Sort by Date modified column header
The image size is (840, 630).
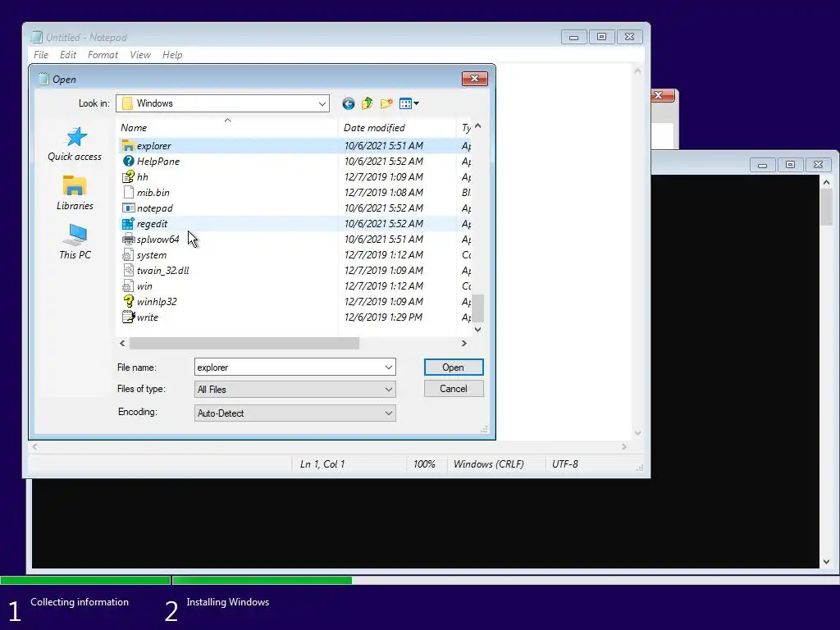[397, 127]
